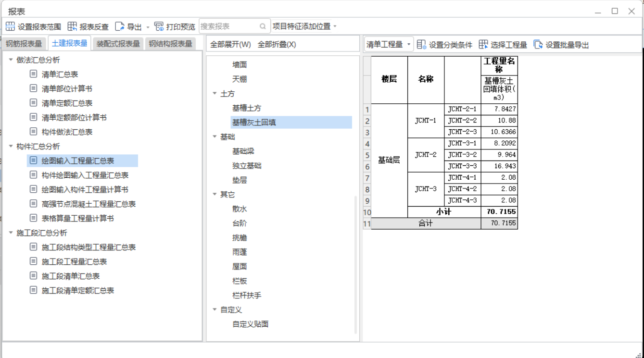Click the 全部折叠(X) button
Image resolution: width=644 pixels, height=358 pixels.
[277, 44]
